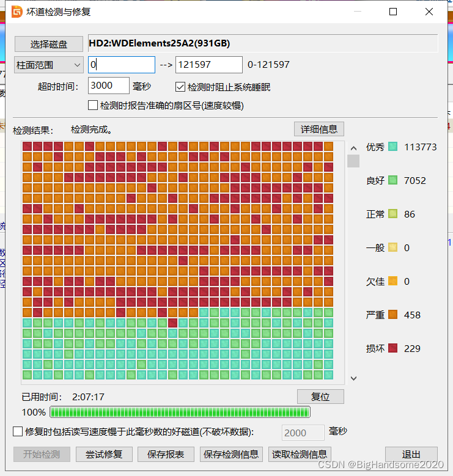This screenshot has width=453, height=476.
Task: Click scroll down arrow of result grid
Action: 353,378
